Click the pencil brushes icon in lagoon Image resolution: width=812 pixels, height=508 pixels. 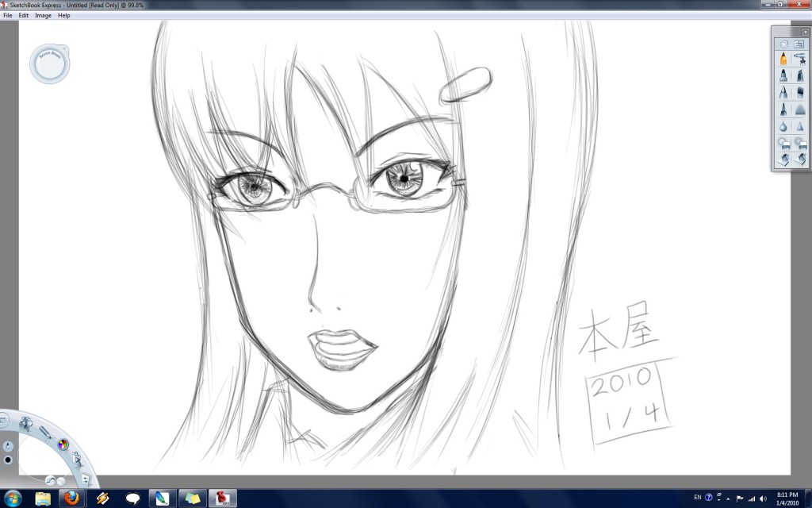coord(45,433)
